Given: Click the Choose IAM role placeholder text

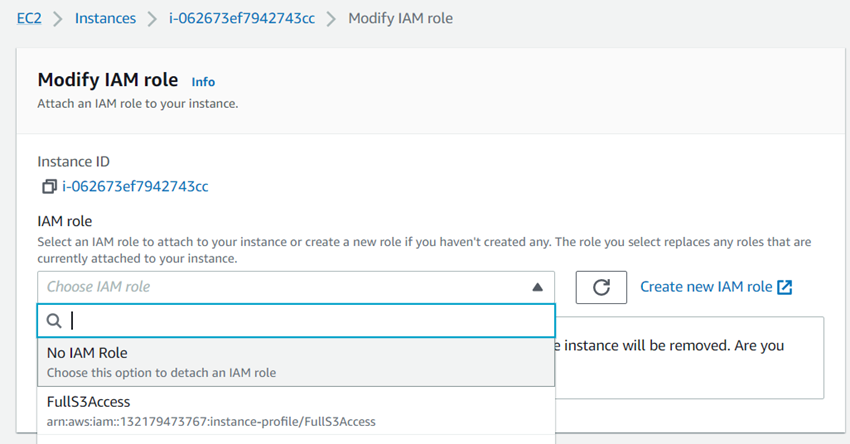Looking at the screenshot, I should tap(98, 287).
